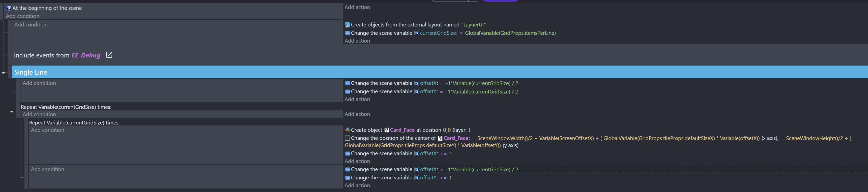Click the variable icon of 'offsetY: = -1*Variable' action

tap(348, 92)
